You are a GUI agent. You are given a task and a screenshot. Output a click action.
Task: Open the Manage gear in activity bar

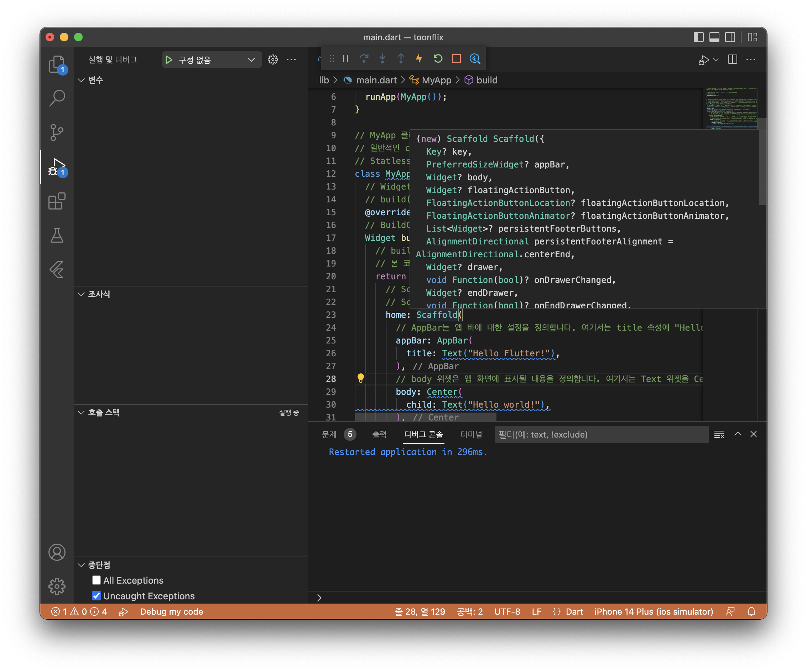pyautogui.click(x=57, y=586)
